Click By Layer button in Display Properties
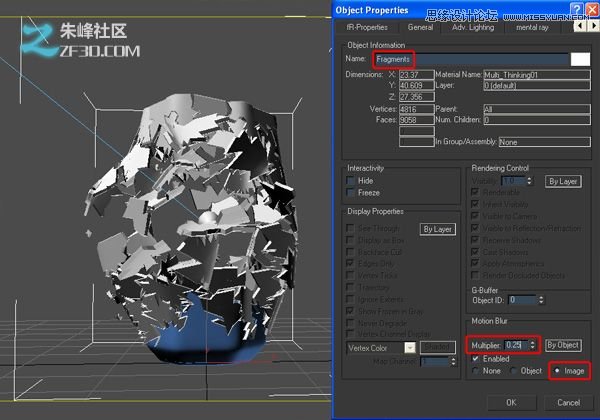600x420 pixels. click(x=437, y=229)
